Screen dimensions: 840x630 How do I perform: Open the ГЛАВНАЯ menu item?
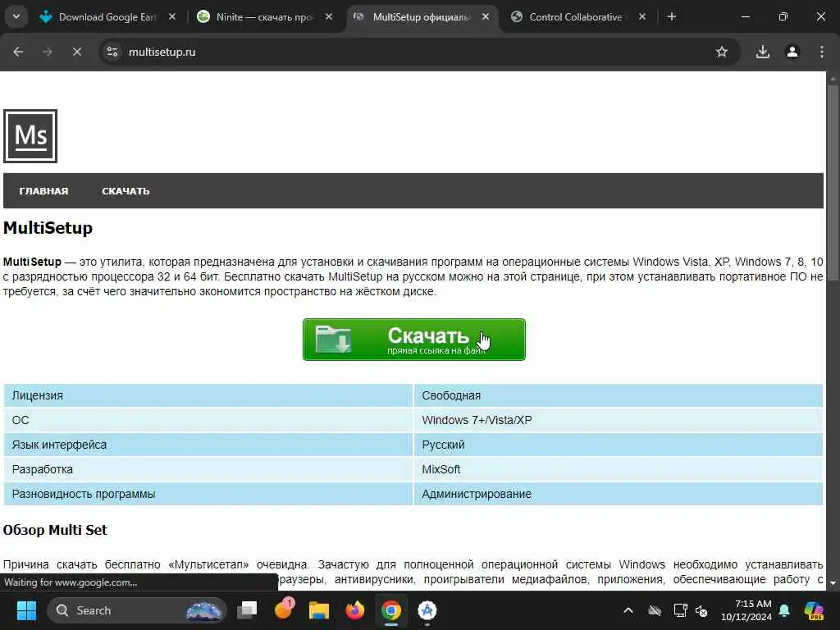[44, 191]
